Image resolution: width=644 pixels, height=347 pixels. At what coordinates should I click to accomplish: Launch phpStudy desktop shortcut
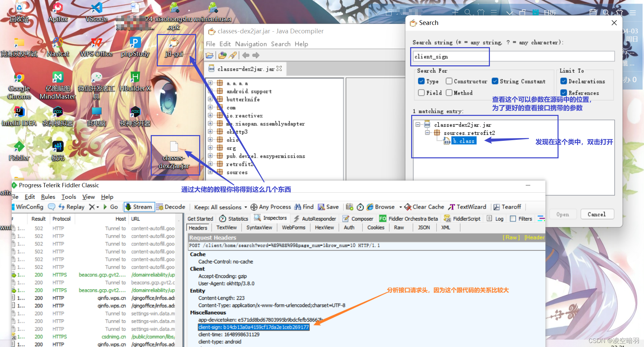click(x=135, y=47)
